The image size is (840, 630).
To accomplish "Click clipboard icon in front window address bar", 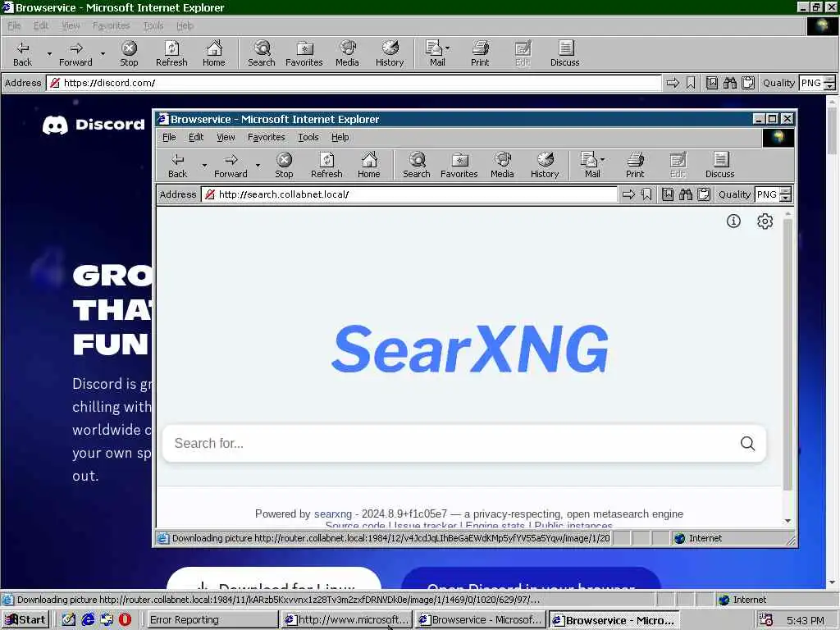I will pyautogui.click(x=704, y=194).
